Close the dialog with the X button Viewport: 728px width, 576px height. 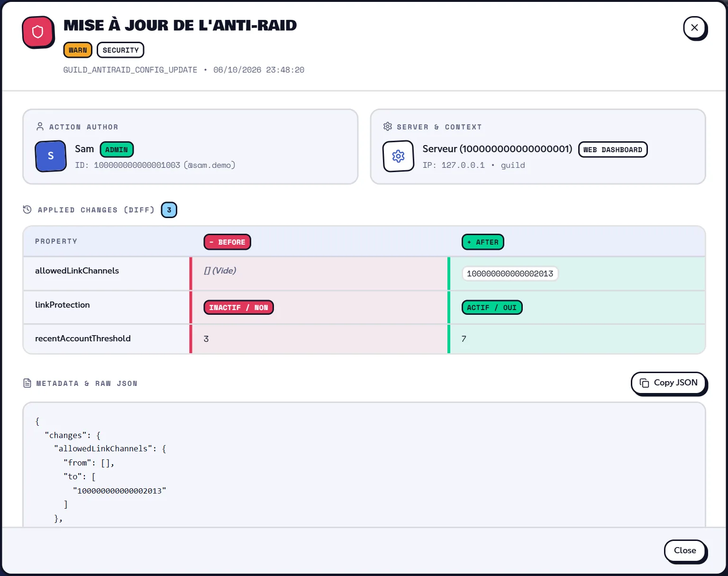click(x=694, y=28)
